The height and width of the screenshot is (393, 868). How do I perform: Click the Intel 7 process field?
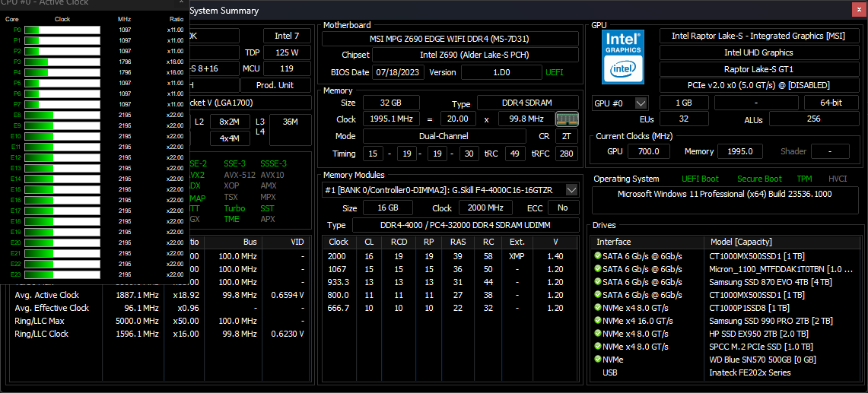pos(287,36)
